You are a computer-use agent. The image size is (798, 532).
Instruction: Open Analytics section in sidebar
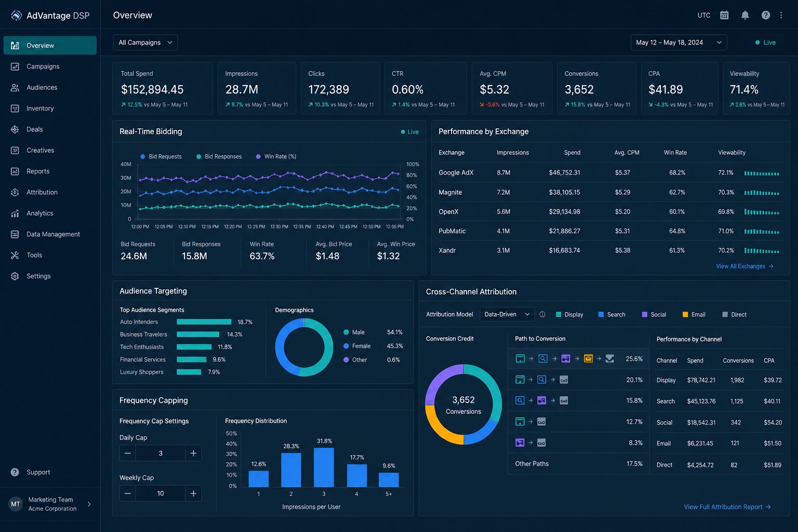50,213
